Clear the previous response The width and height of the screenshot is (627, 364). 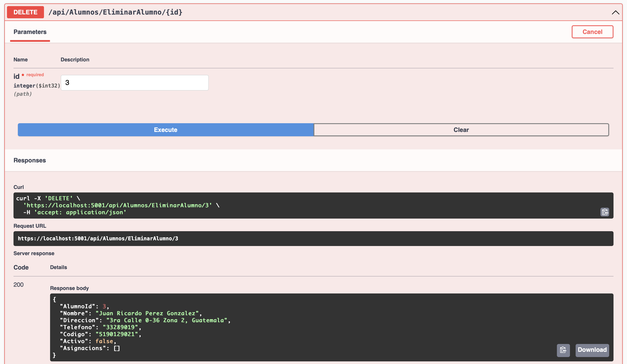click(x=461, y=130)
